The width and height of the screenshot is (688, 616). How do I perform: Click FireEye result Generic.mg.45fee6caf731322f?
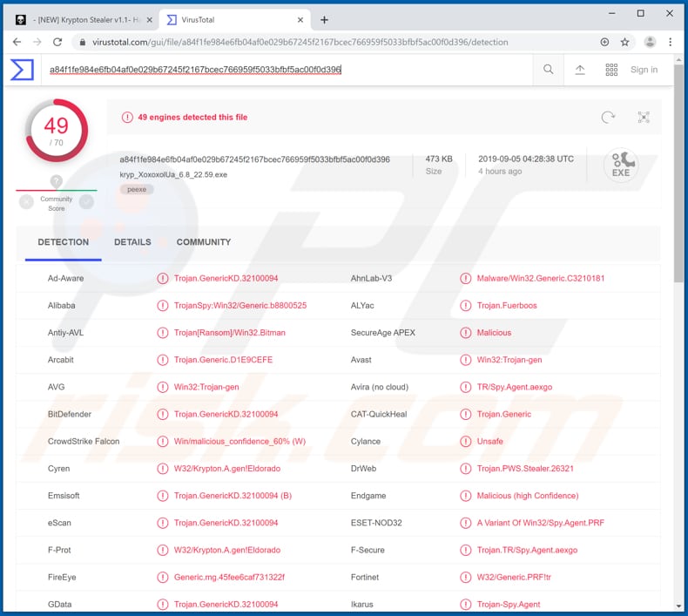tap(229, 578)
